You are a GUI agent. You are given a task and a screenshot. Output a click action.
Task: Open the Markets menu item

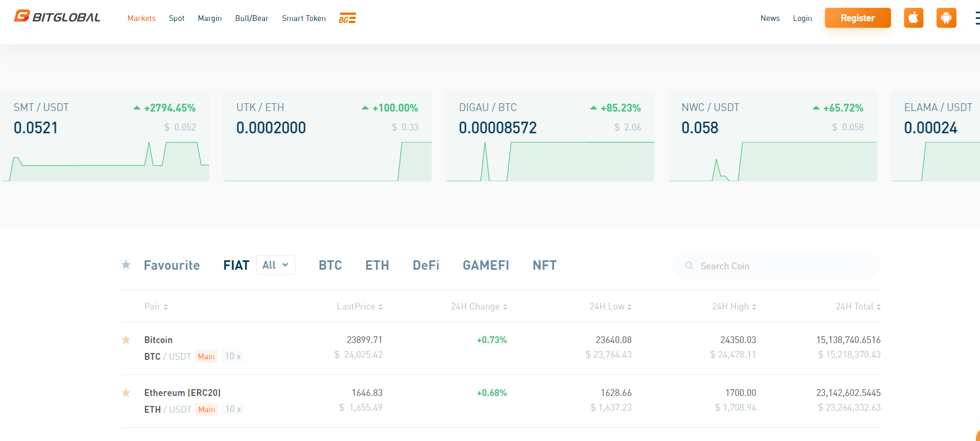point(141,18)
